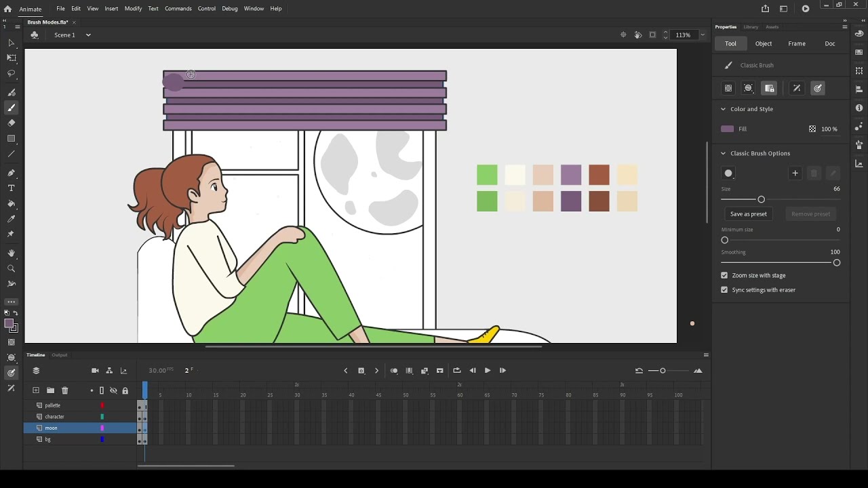Click the Smoothing slider handle
This screenshot has height=488, width=868.
point(836,263)
